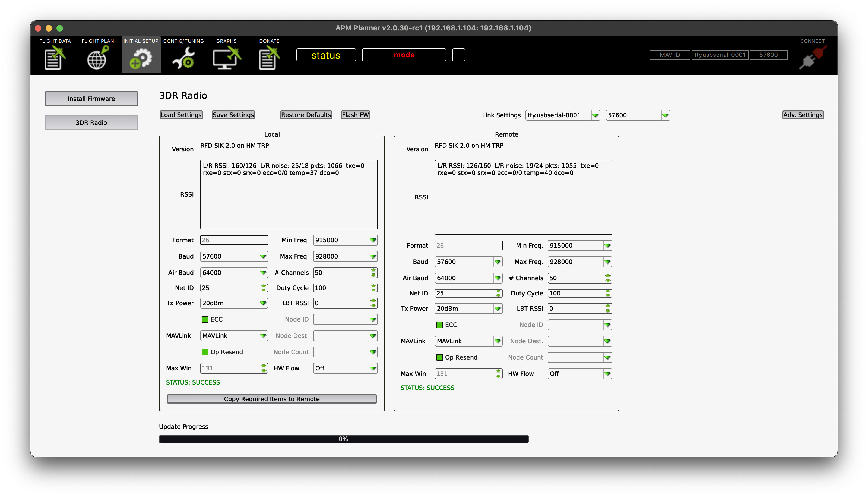Click the Remote Format field
The image size is (868, 497).
[469, 246]
